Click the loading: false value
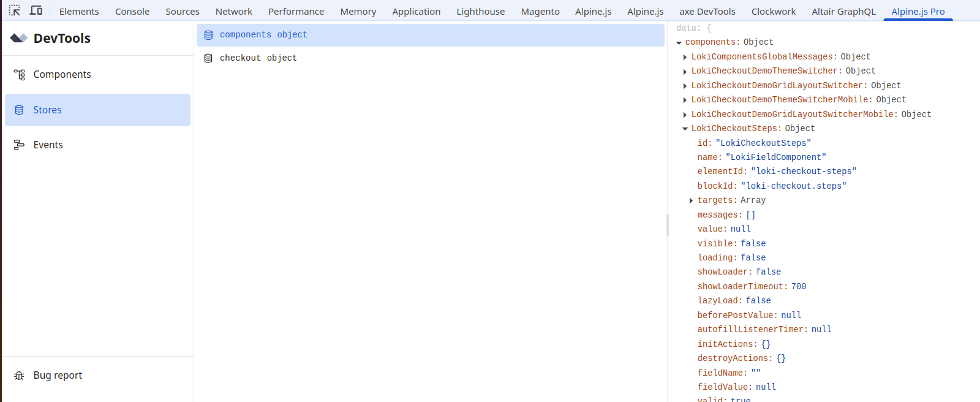The width and height of the screenshot is (980, 402). click(x=753, y=258)
